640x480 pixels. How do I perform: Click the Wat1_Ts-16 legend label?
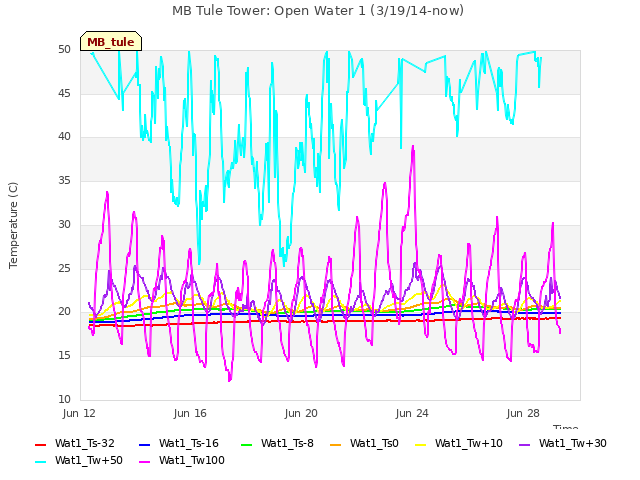189,443
